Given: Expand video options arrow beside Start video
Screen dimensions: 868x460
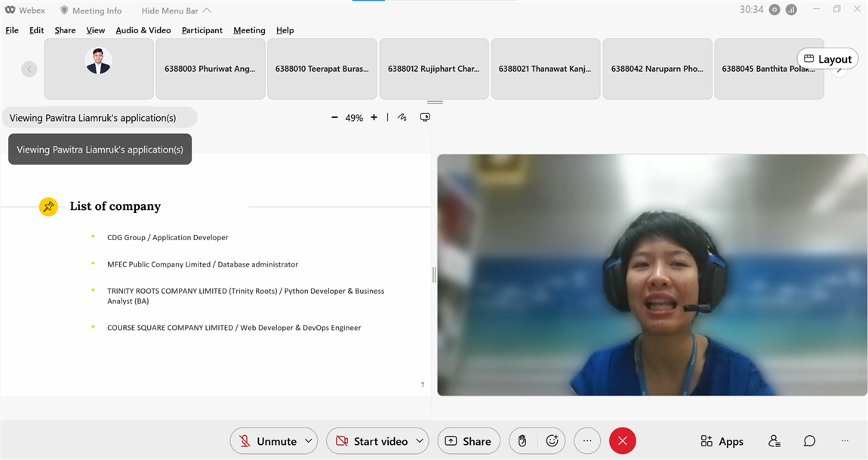Looking at the screenshot, I should click(420, 441).
